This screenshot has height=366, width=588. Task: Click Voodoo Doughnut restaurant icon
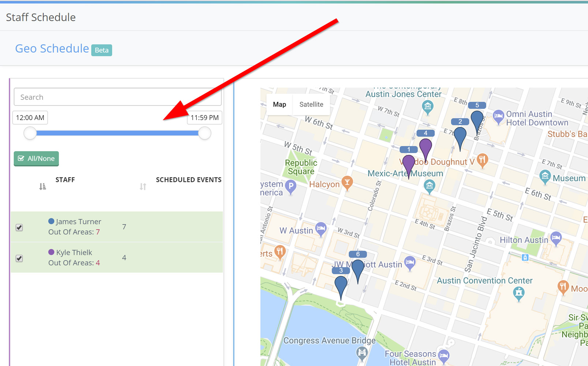coord(482,161)
